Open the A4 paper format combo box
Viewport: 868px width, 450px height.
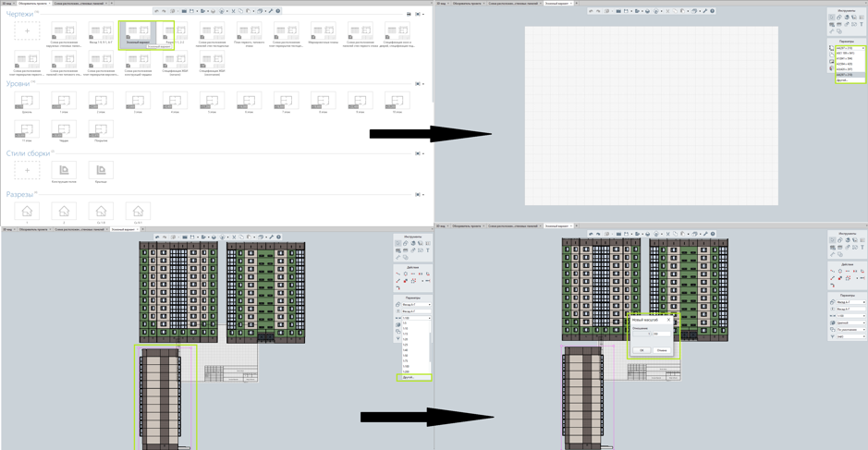pyautogui.click(x=848, y=48)
